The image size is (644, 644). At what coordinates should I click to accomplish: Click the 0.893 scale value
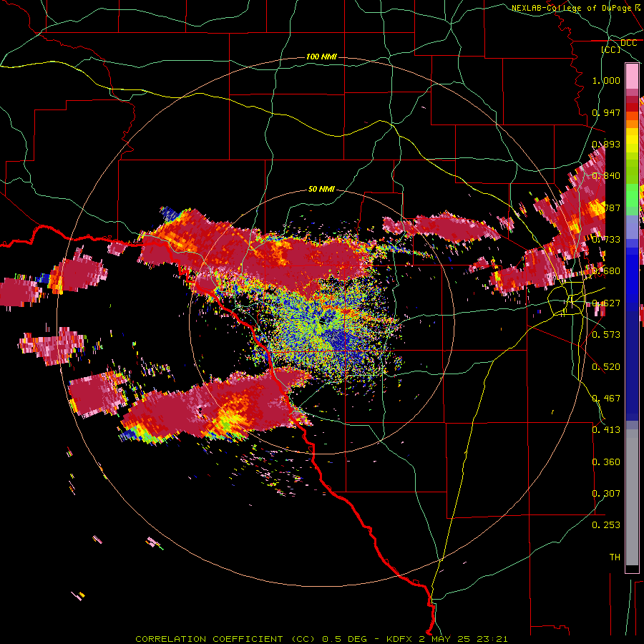(x=606, y=144)
